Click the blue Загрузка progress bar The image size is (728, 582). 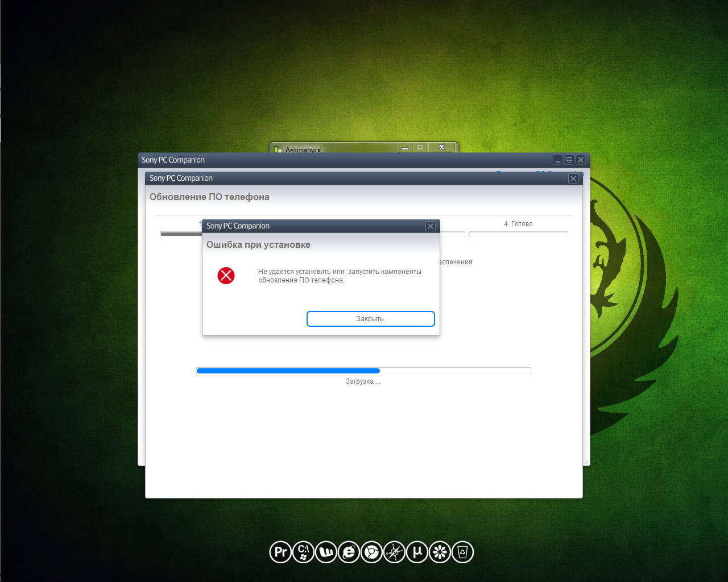pyautogui.click(x=363, y=371)
